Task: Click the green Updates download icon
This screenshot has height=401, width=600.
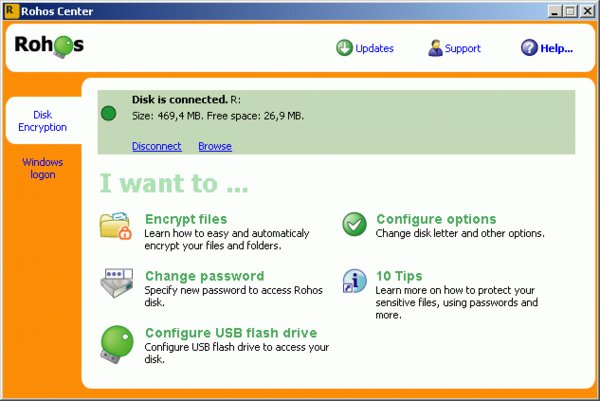Action: click(344, 48)
